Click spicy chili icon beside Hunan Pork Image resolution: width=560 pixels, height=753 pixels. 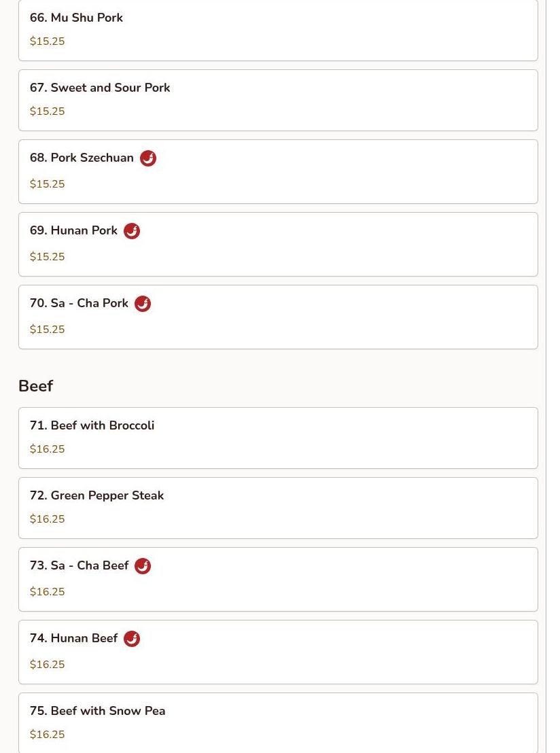click(x=132, y=231)
